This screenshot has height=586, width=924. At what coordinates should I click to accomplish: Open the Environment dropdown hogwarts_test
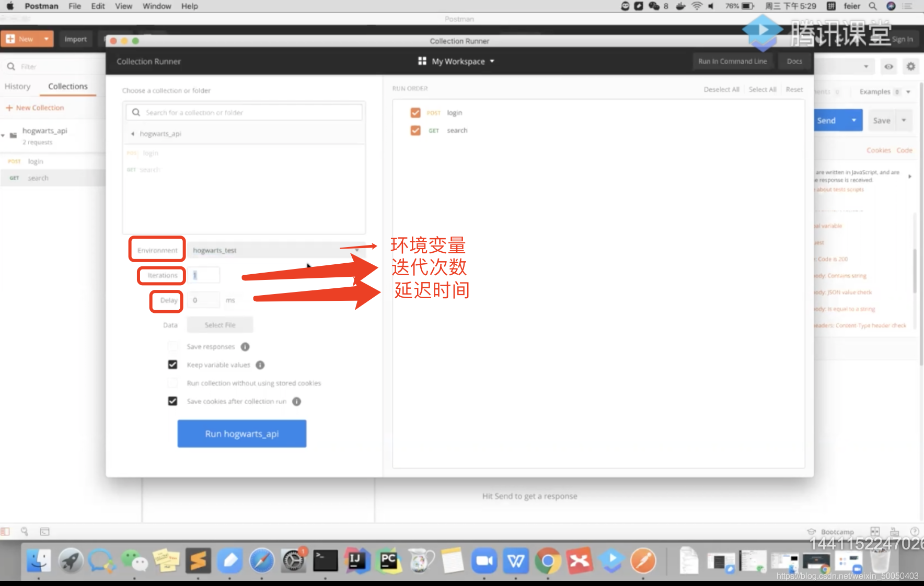pos(276,250)
